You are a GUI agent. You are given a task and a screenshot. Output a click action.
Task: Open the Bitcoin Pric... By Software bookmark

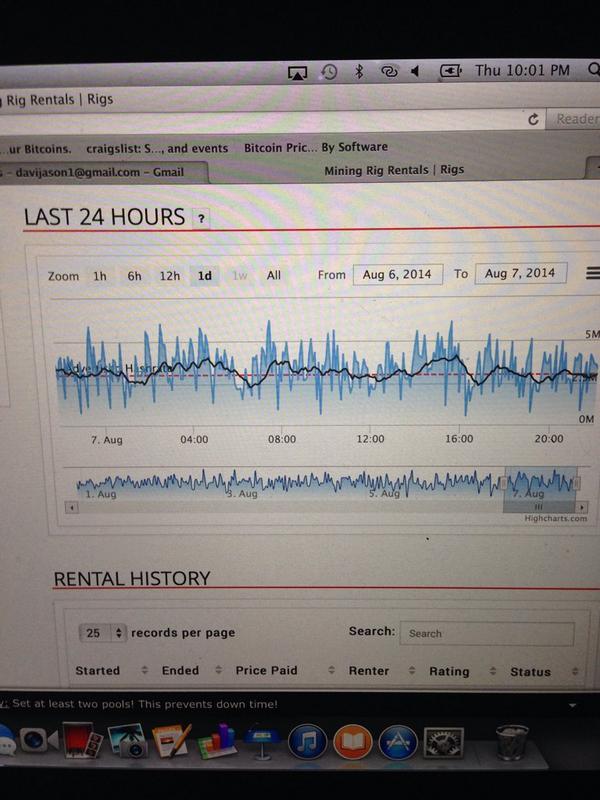tap(316, 147)
